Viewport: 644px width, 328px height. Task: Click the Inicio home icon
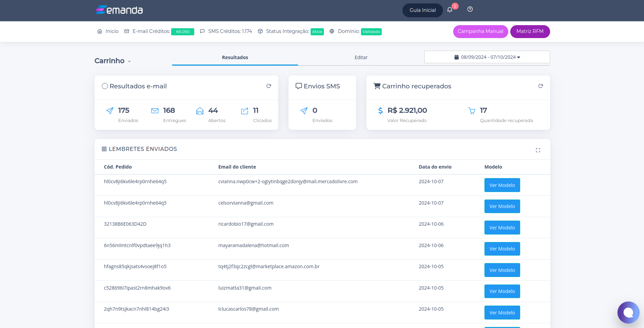[100, 31]
